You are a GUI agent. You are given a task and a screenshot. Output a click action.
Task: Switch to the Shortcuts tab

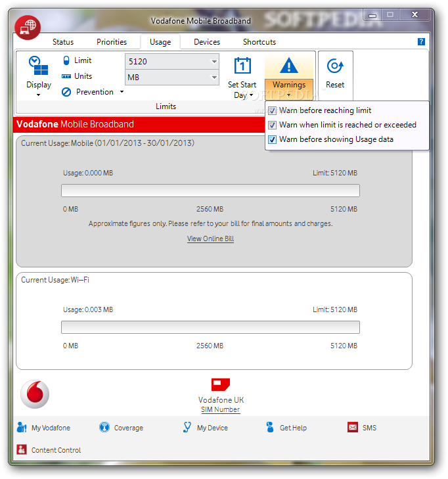point(259,42)
